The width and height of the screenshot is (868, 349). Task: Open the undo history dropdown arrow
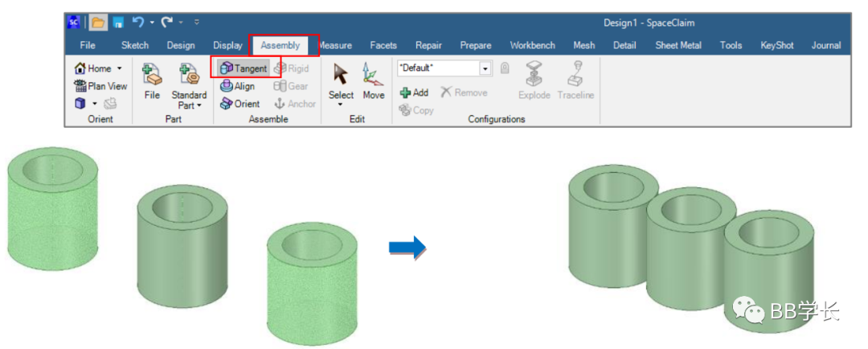point(152,23)
